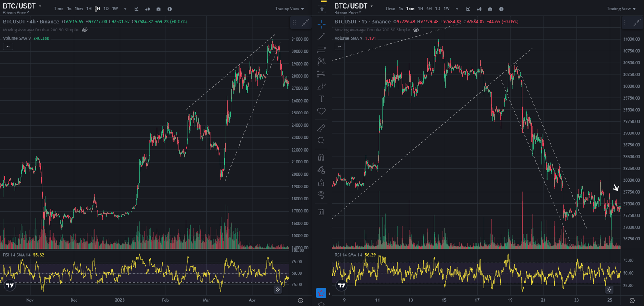Select the brush drawing tool
The width and height of the screenshot is (644, 306).
(321, 86)
